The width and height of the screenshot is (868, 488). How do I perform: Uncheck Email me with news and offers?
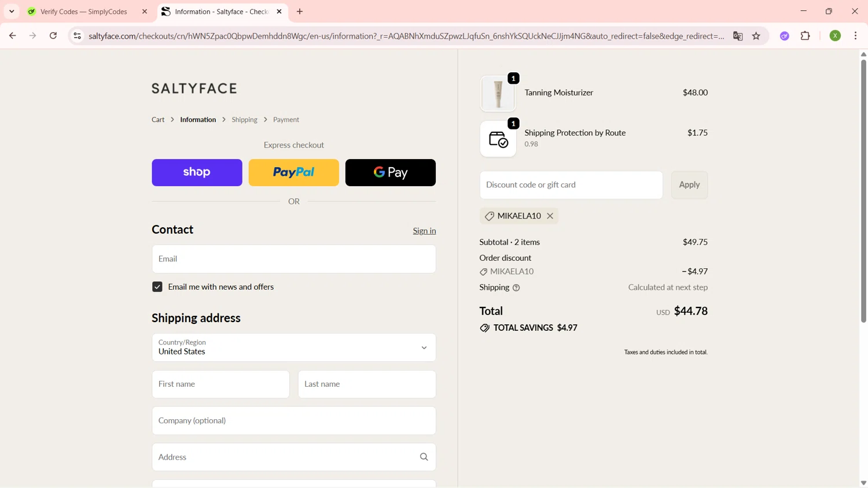click(x=157, y=287)
